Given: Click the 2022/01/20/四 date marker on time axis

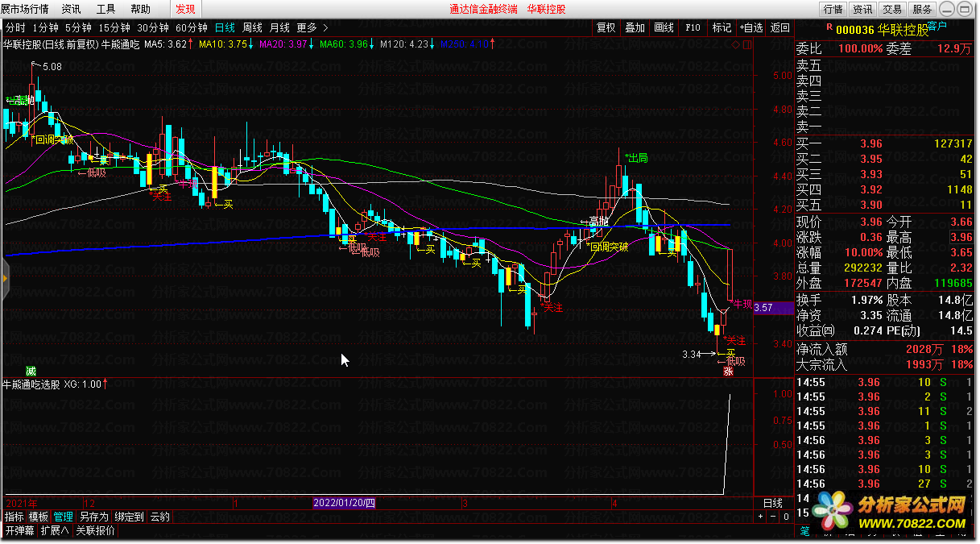Looking at the screenshot, I should pyautogui.click(x=345, y=503).
